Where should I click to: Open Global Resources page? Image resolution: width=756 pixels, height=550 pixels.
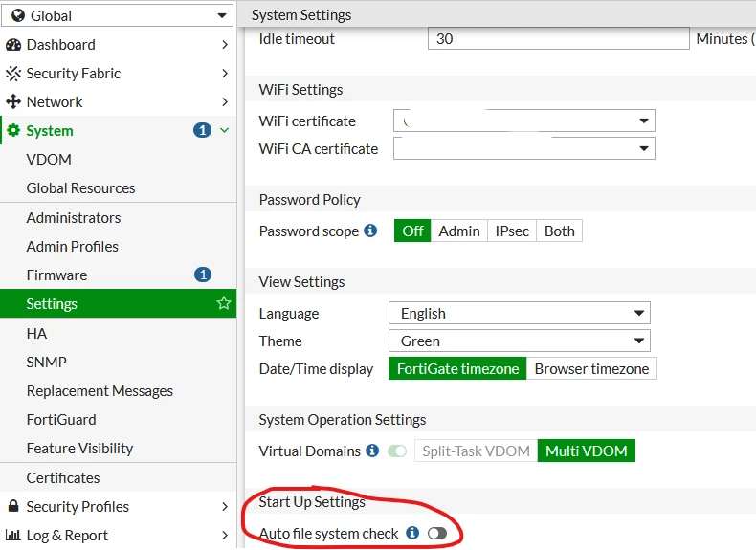[118, 188]
